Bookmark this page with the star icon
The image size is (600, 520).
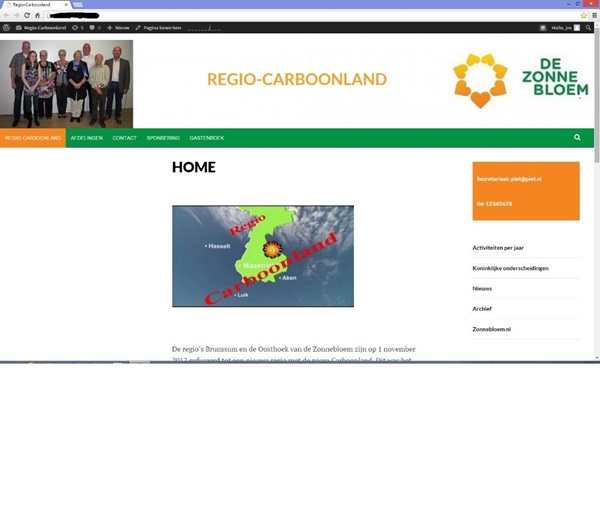(x=584, y=15)
